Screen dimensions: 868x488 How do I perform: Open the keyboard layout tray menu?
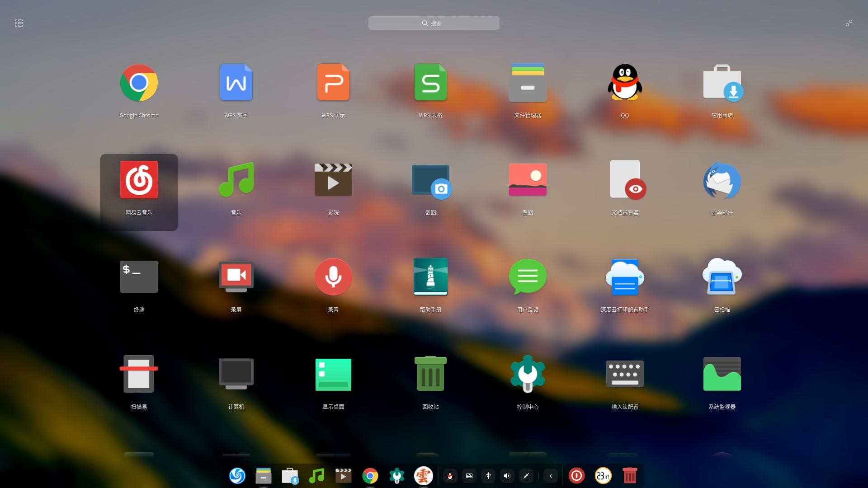tap(469, 476)
